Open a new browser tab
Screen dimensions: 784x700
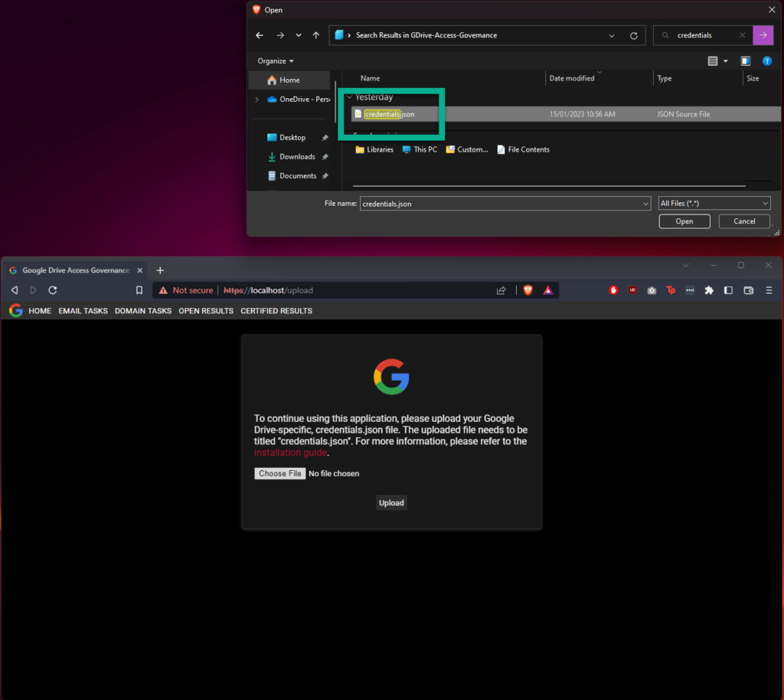pyautogui.click(x=160, y=270)
